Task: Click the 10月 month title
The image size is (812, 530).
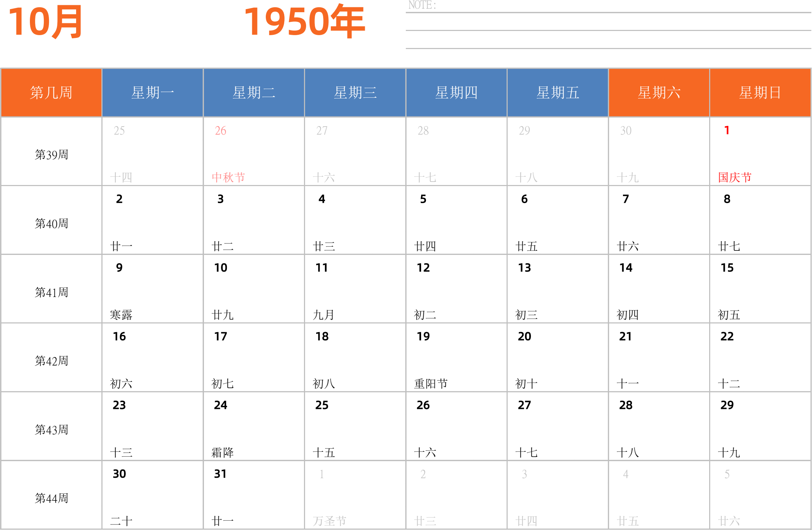Action: (45, 22)
